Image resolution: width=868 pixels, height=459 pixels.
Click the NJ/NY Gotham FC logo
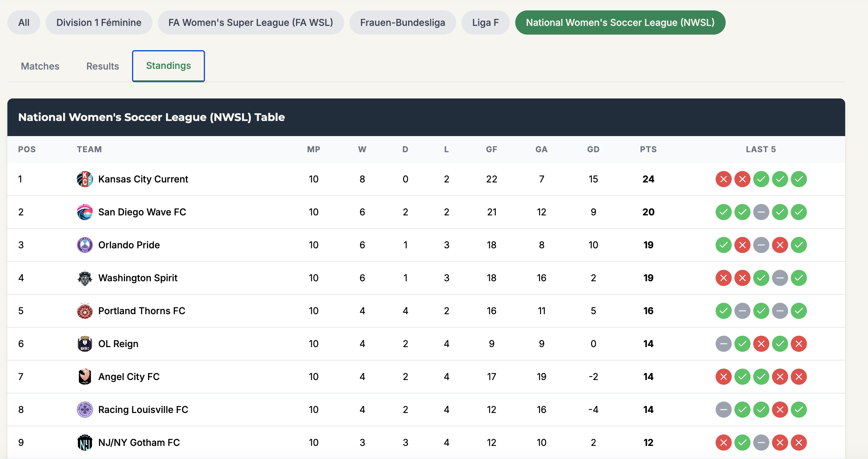click(x=85, y=443)
